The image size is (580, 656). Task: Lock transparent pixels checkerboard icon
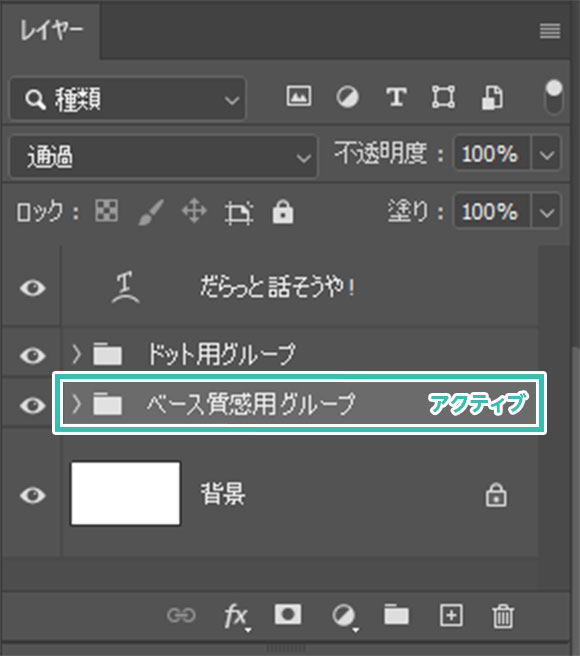point(106,210)
